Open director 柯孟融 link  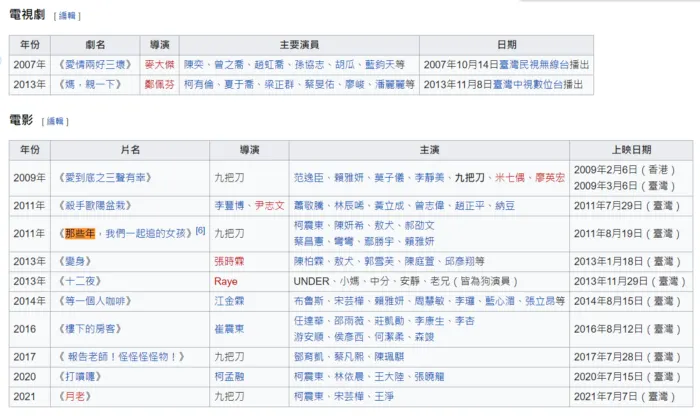[x=229, y=377]
